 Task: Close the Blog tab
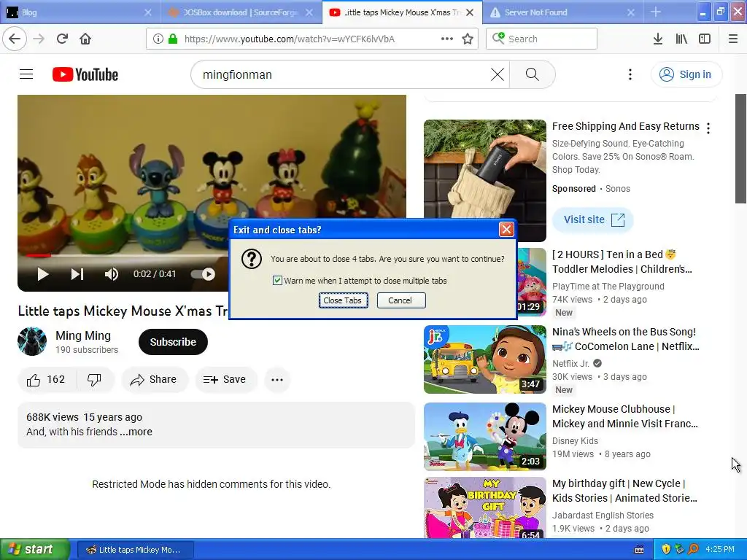[x=147, y=12]
